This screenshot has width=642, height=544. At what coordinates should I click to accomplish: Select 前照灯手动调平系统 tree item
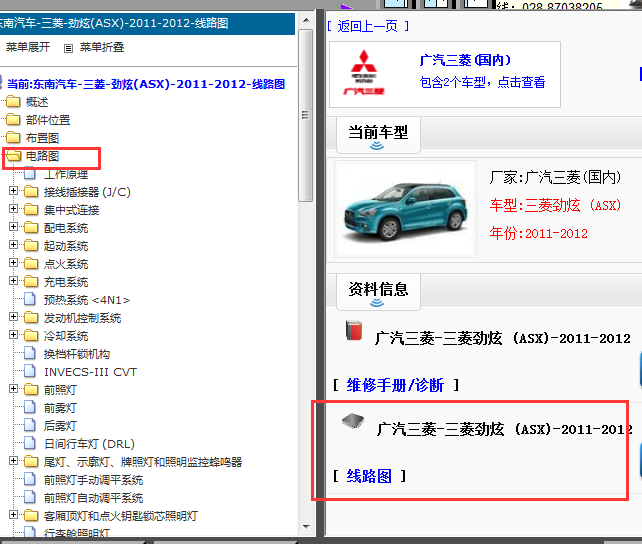(93, 480)
